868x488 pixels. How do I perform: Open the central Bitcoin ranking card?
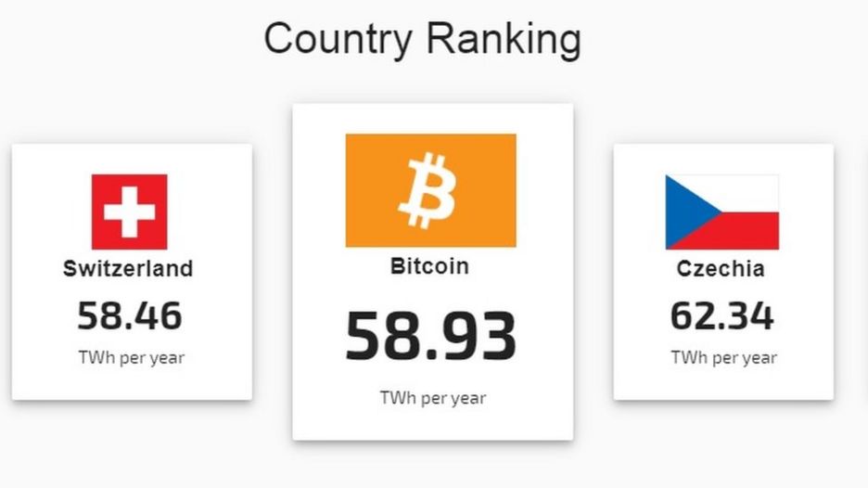(433, 272)
